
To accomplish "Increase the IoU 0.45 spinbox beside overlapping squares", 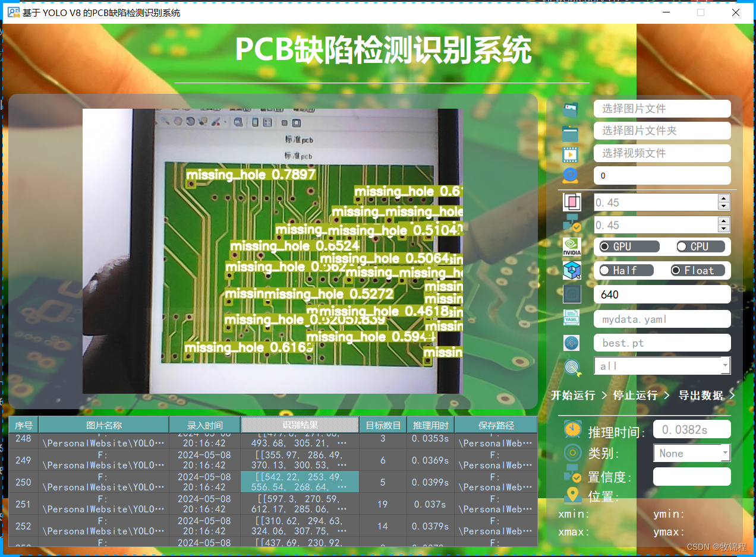I will 723,198.
